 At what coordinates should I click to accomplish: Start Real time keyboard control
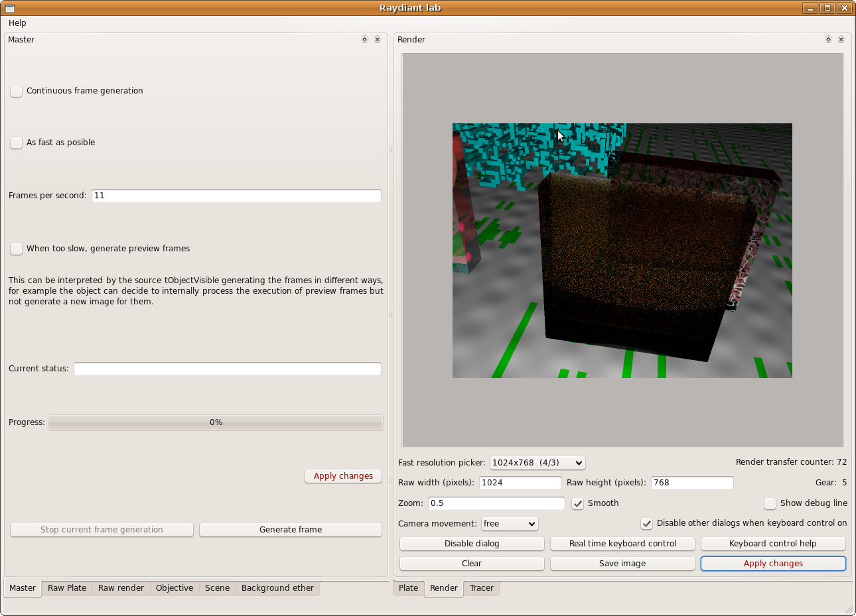[622, 544]
